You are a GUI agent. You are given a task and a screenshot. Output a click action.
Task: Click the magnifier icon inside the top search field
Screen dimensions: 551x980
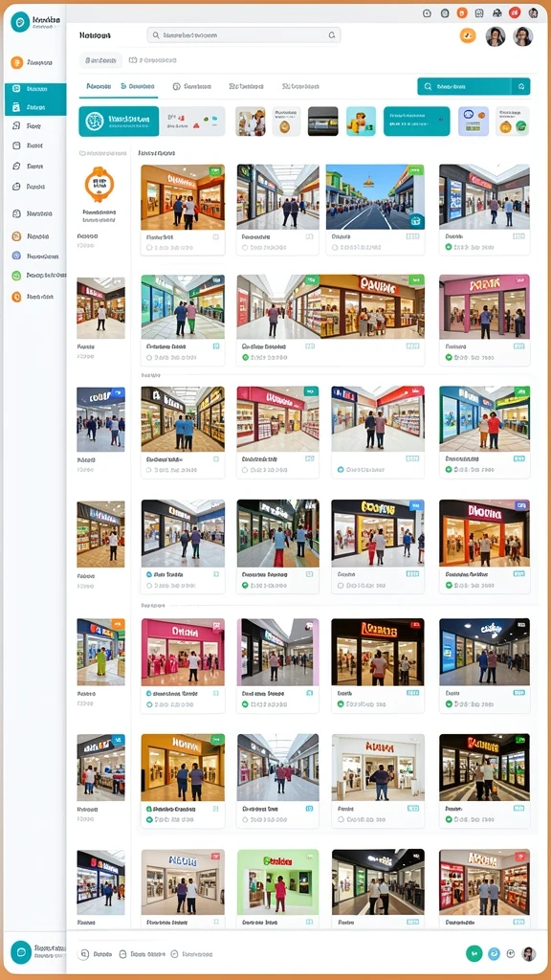point(156,35)
